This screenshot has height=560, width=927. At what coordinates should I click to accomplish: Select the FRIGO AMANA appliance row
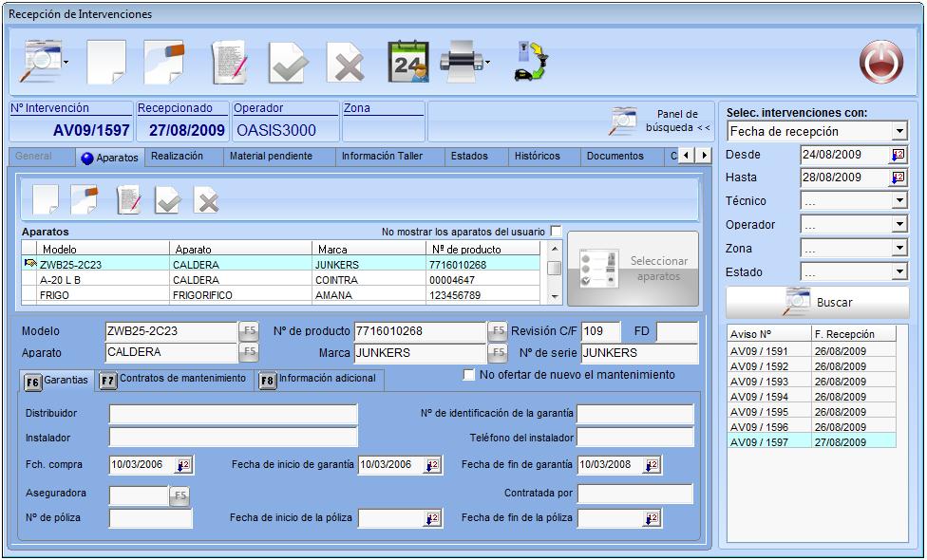[x=281, y=295]
